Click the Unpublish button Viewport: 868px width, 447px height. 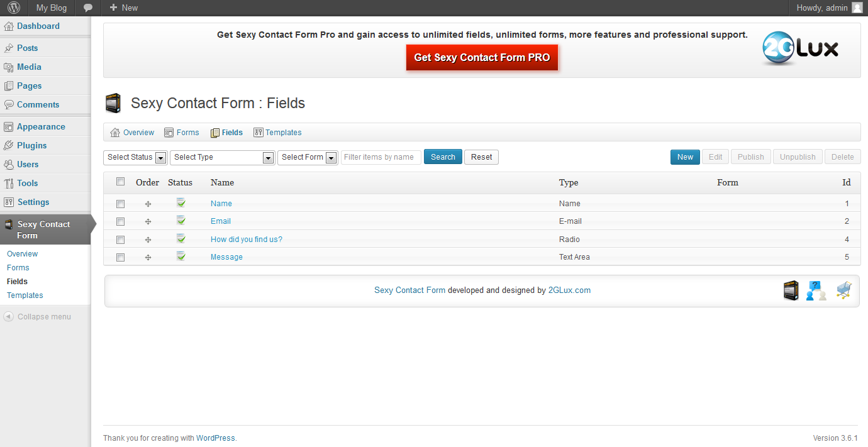point(798,157)
